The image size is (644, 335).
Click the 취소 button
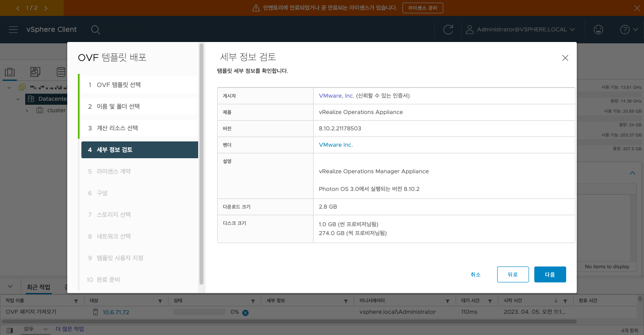[475, 274]
